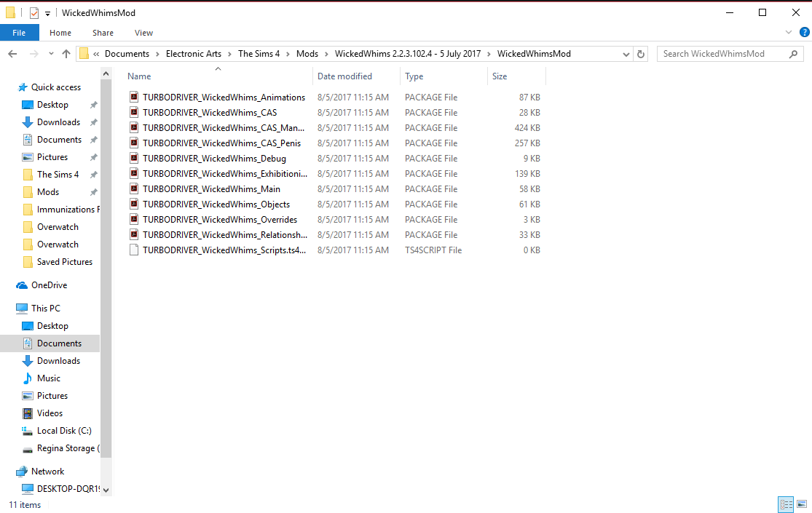Open The Sims 4 pinned folder
812x513 pixels.
point(58,175)
